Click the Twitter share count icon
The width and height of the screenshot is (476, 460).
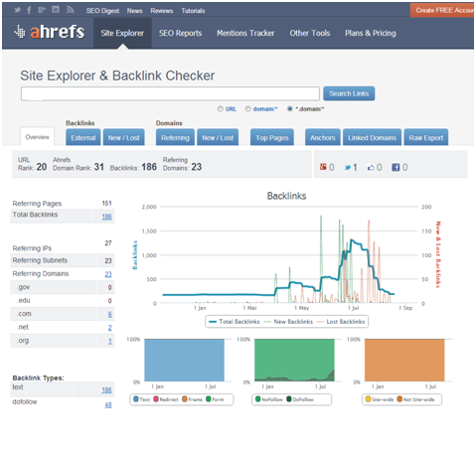pyautogui.click(x=348, y=168)
